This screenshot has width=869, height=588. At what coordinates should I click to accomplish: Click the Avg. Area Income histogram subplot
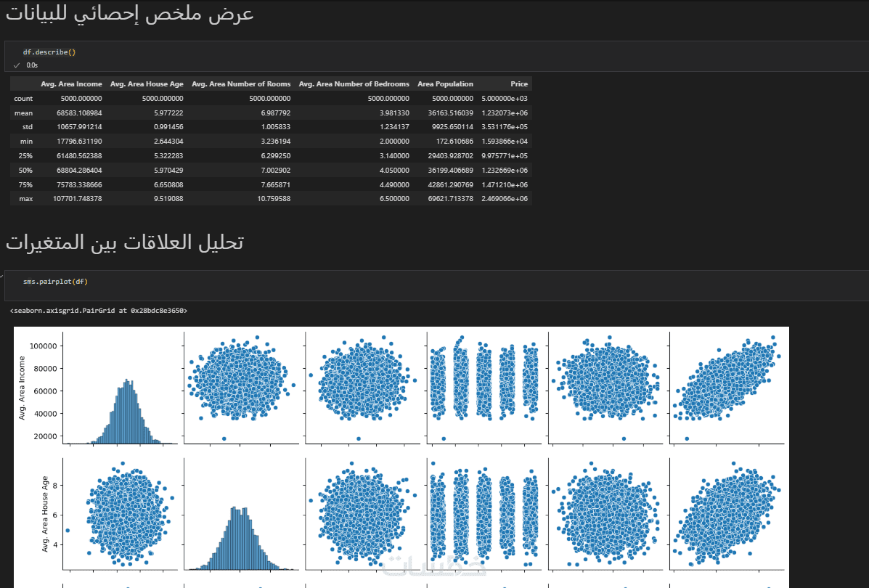pyautogui.click(x=121, y=388)
